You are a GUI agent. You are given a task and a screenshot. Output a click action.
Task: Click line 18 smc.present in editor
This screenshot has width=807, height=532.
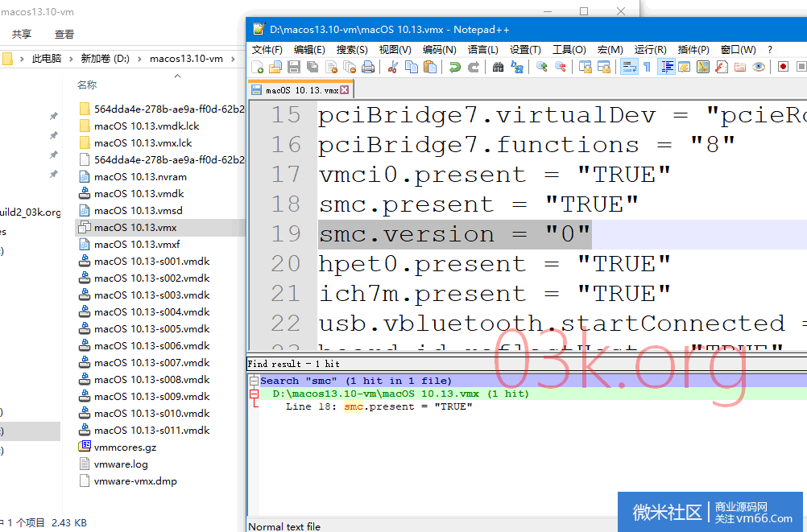click(x=478, y=204)
